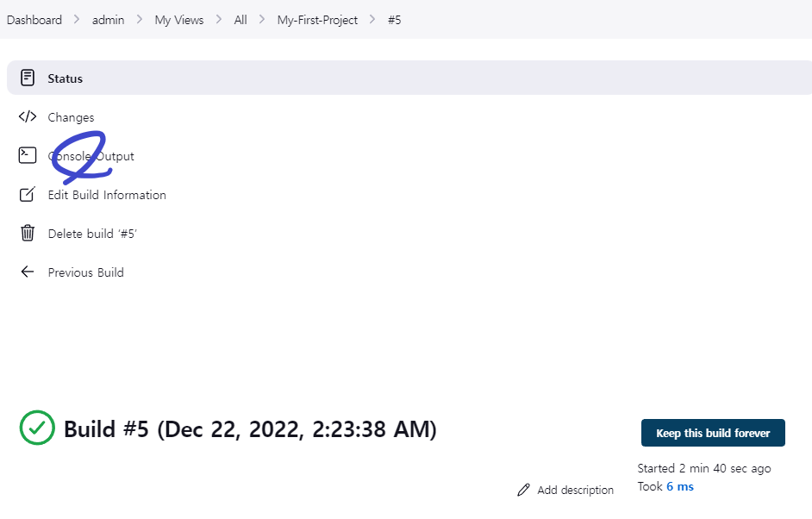Go to Dashboard breadcrumb
Screen dimensions: 812x519
[34, 20]
